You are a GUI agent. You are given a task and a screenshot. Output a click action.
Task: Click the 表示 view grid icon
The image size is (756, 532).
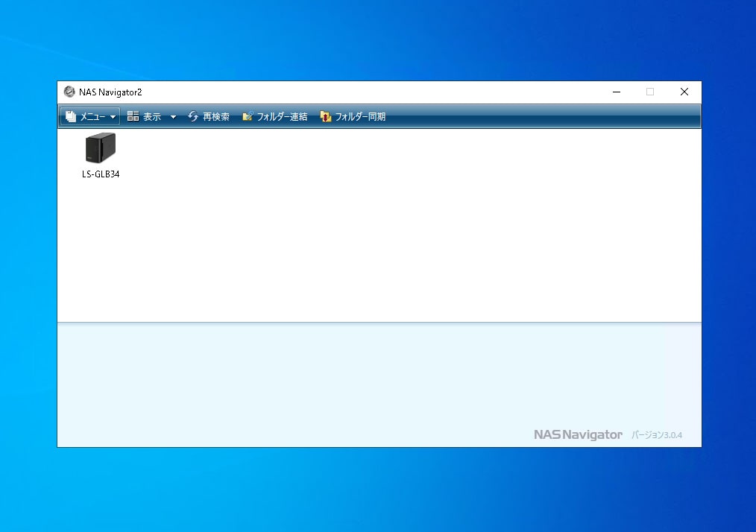click(x=133, y=116)
